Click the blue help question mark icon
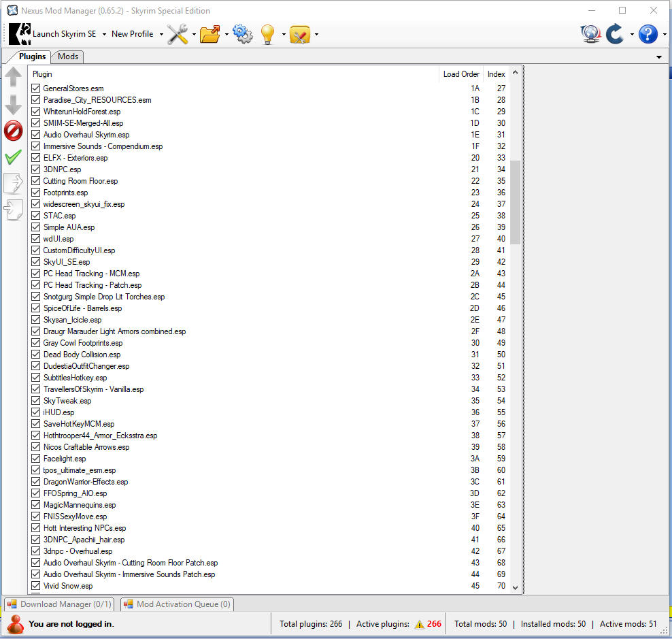Image resolution: width=672 pixels, height=639 pixels. click(x=648, y=34)
